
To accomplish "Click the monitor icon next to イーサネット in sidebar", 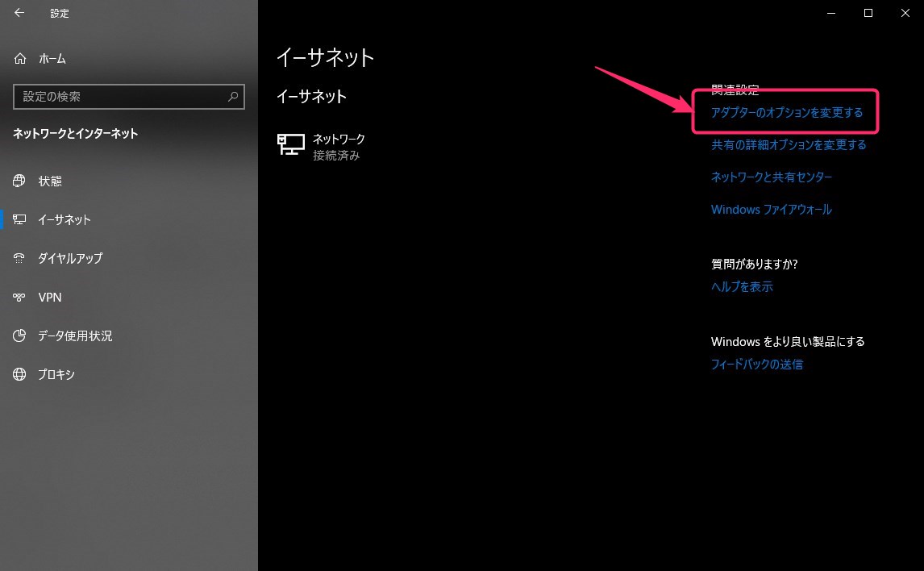I will click(x=19, y=219).
